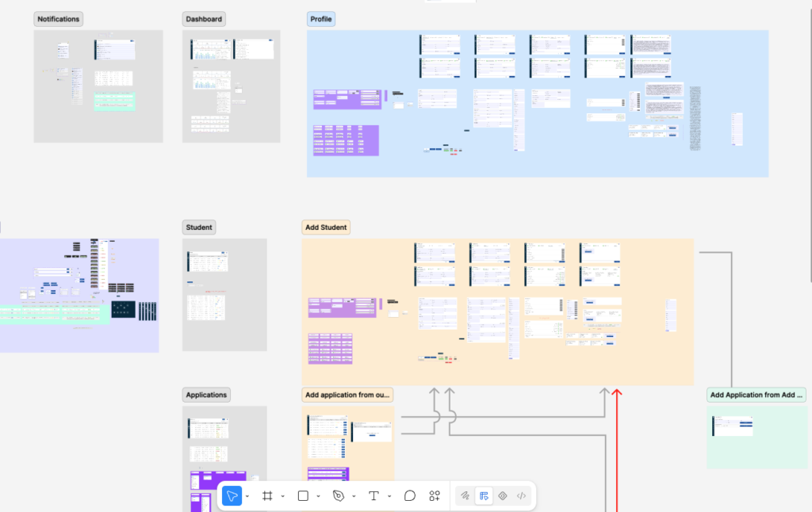This screenshot has width=812, height=512.
Task: Select the Dashboard section label
Action: click(204, 19)
